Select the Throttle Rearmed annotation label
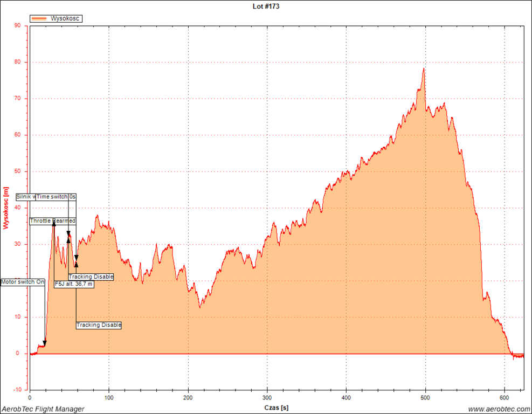 (52, 221)
